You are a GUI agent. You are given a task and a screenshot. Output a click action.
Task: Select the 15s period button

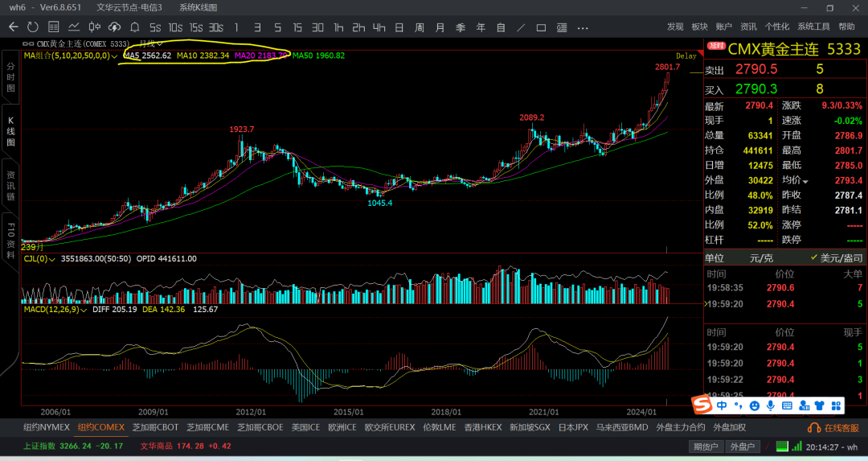[x=196, y=27]
